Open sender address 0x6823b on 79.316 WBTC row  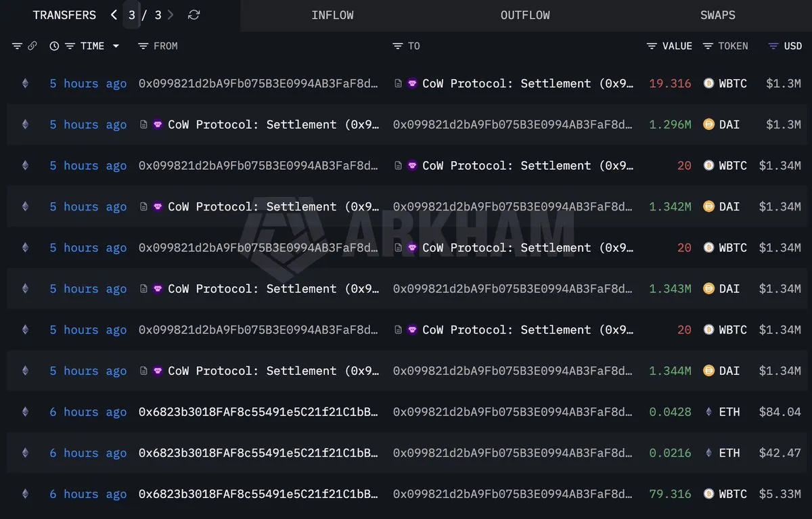coord(258,494)
